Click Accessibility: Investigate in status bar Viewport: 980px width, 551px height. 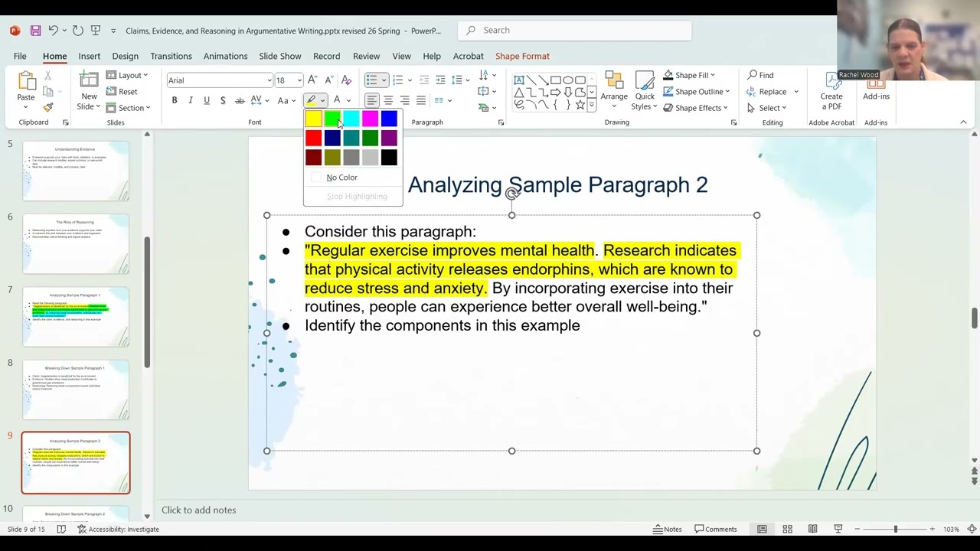click(x=119, y=529)
